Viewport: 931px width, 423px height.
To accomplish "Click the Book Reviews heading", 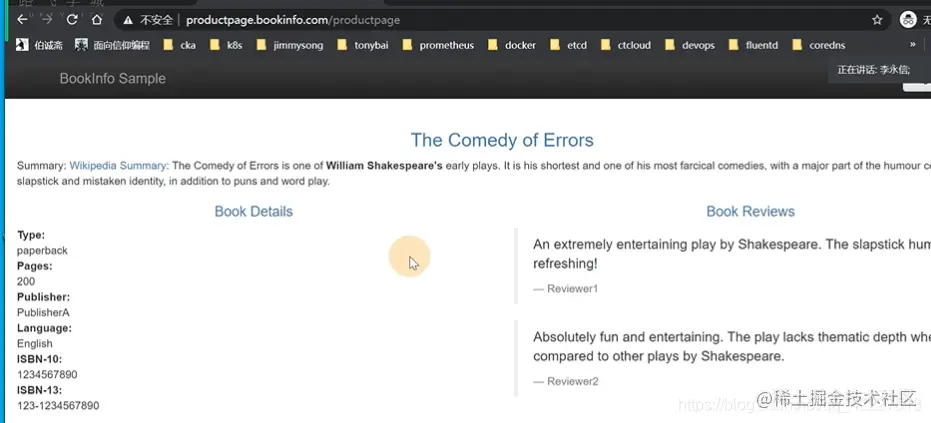I will 750,212.
